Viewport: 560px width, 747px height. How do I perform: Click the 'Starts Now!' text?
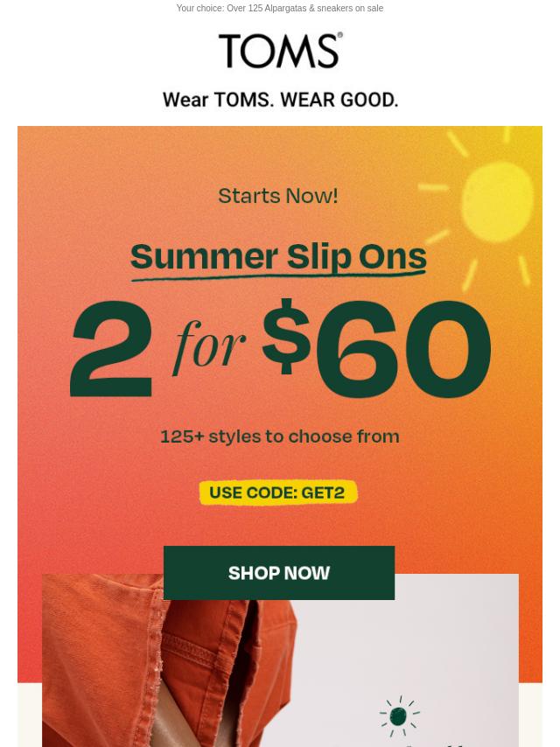(278, 196)
